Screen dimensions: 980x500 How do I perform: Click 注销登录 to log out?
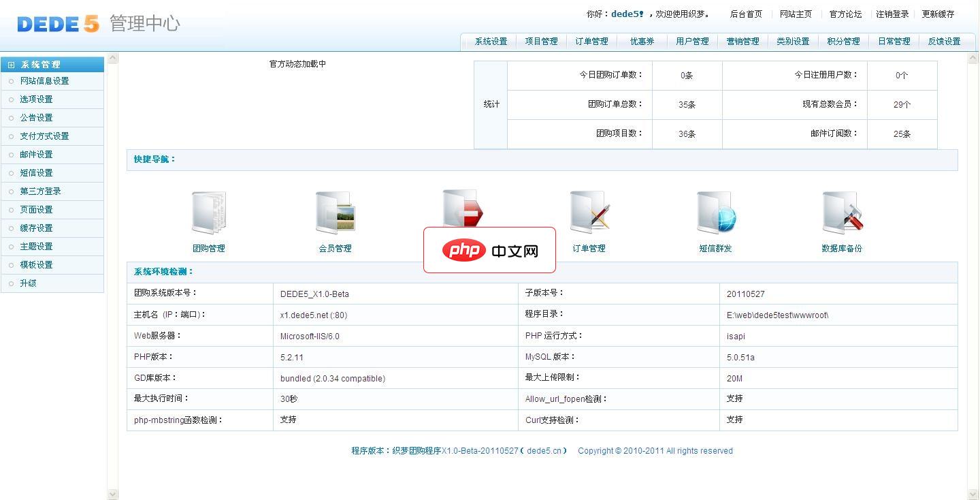892,14
